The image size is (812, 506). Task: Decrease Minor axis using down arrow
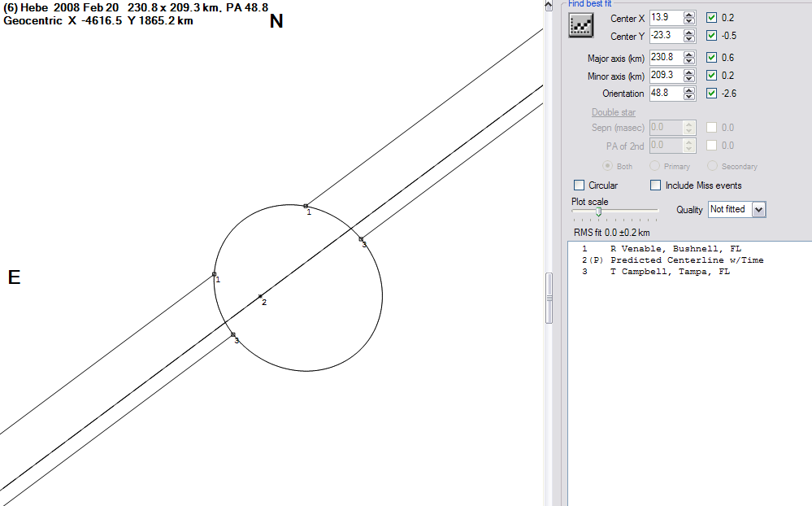click(689, 79)
